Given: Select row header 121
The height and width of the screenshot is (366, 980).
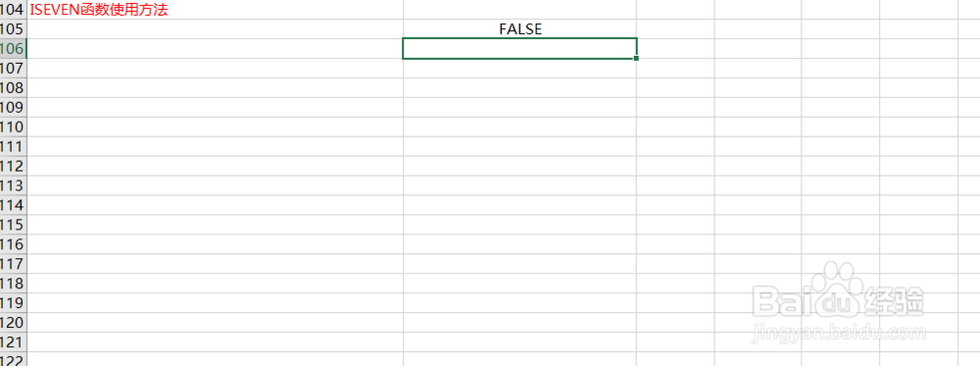Looking at the screenshot, I should [x=13, y=341].
